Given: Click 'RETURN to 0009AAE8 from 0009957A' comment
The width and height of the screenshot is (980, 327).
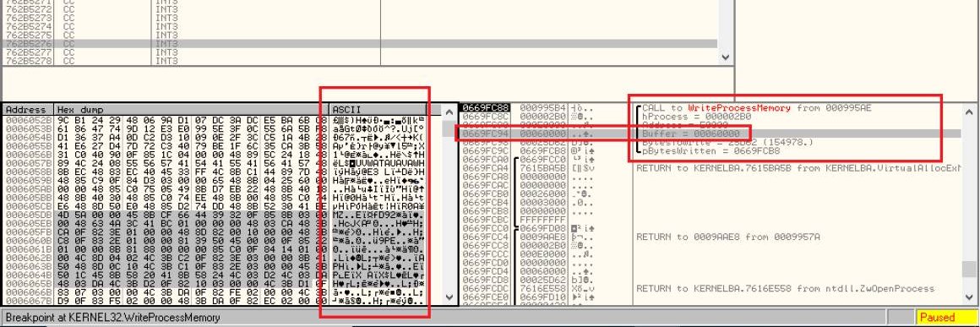Looking at the screenshot, I should 727,237.
